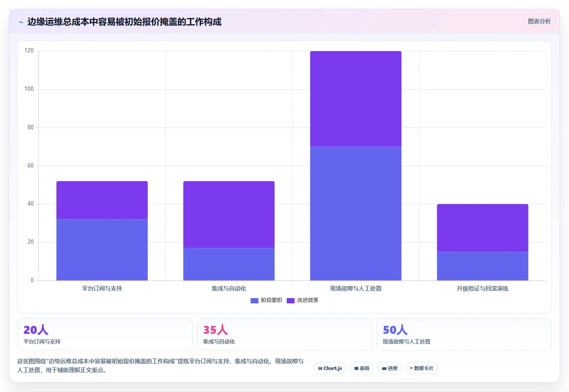This screenshot has height=392, width=569.
Task: Click the description paragraph starting 这张图围绕
Action: point(160,366)
